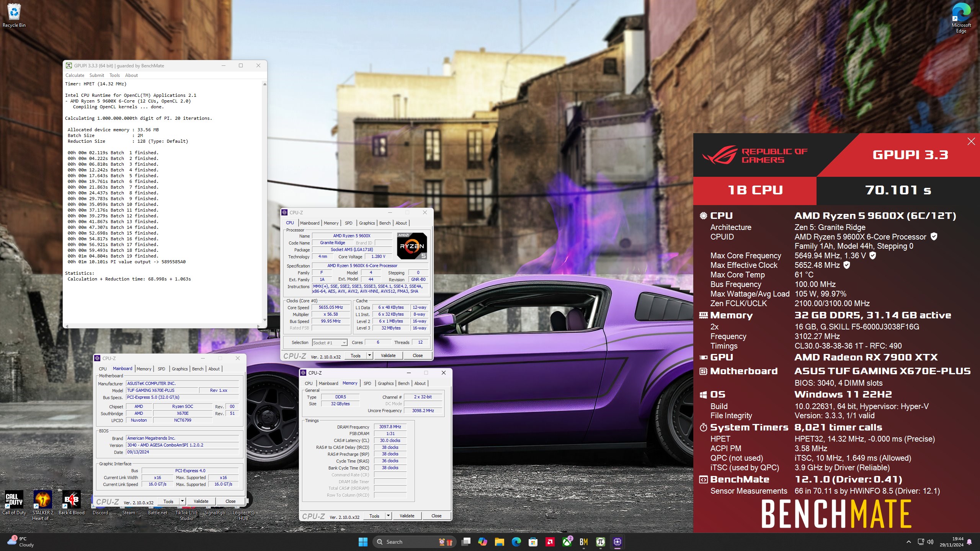Click Validate in CPU-Z CPU window
This screenshot has width=980, height=551.
click(x=388, y=355)
